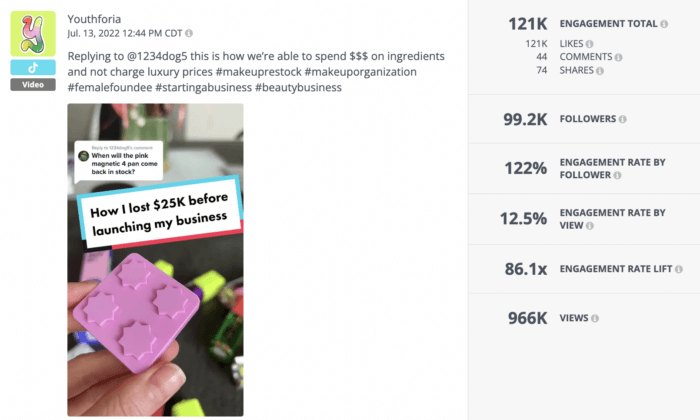Click the info icon beside Views
Viewport: 700px width, 420px height.
click(x=594, y=318)
